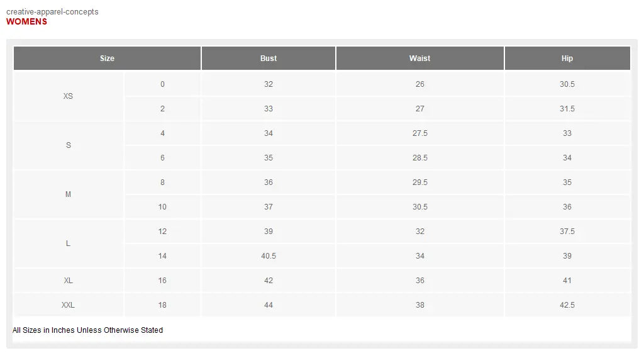Click the WOMENS heading in red
Image resolution: width=644 pixels, height=358 pixels.
(x=26, y=21)
